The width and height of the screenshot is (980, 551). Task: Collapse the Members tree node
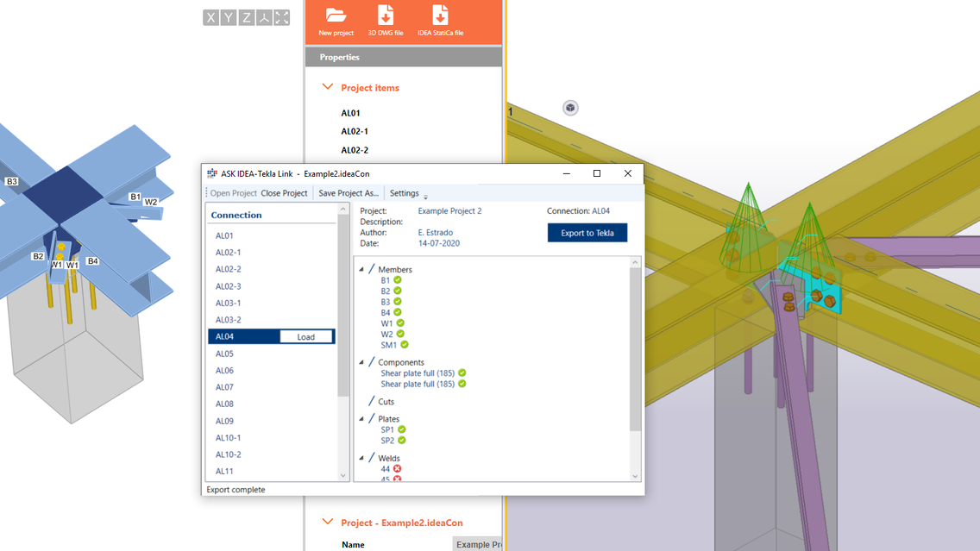361,269
